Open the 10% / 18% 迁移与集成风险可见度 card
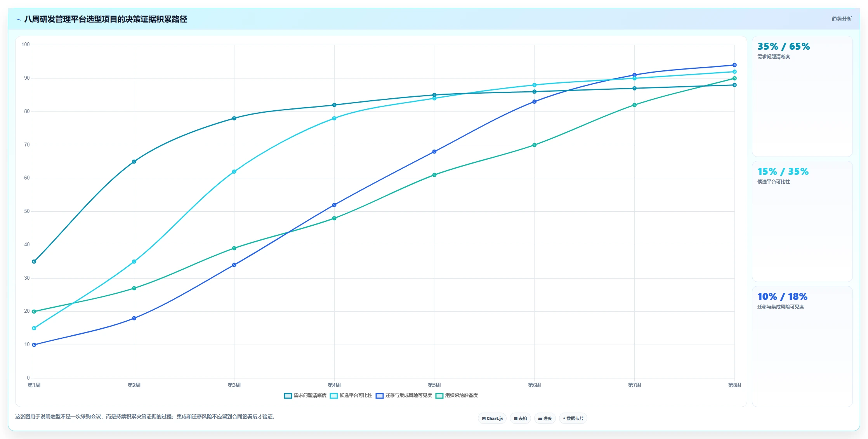868x439 pixels. (802, 347)
